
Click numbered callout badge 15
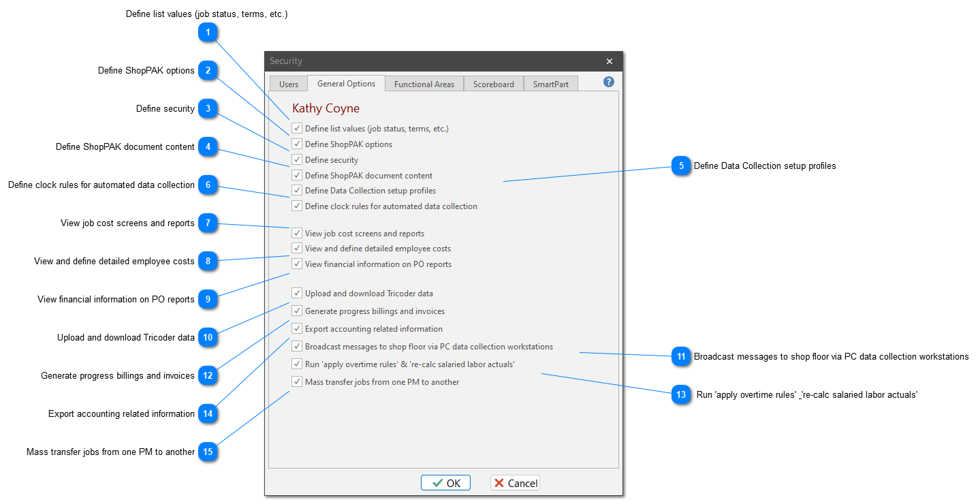pyautogui.click(x=208, y=452)
